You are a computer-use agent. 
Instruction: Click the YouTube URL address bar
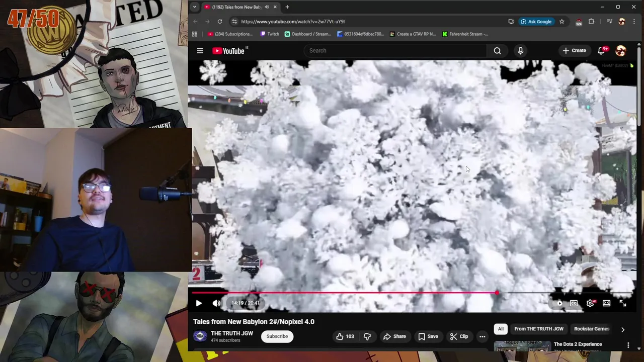point(372,22)
